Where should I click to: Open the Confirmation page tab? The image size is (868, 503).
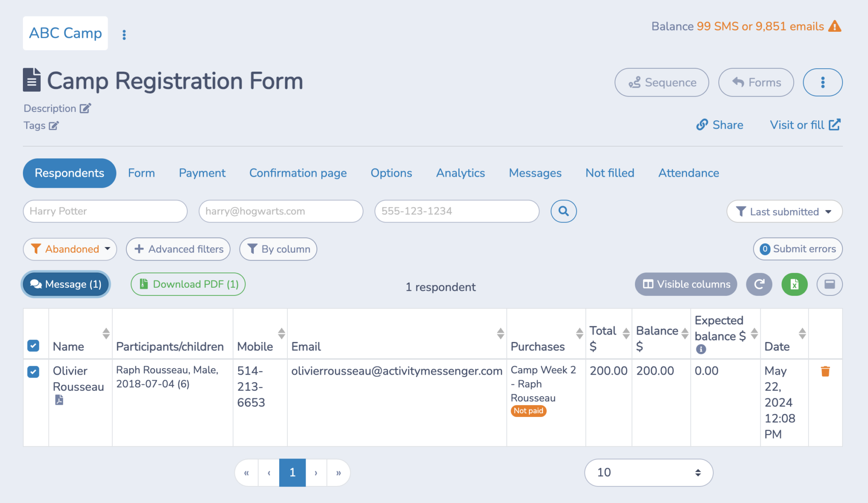point(298,173)
